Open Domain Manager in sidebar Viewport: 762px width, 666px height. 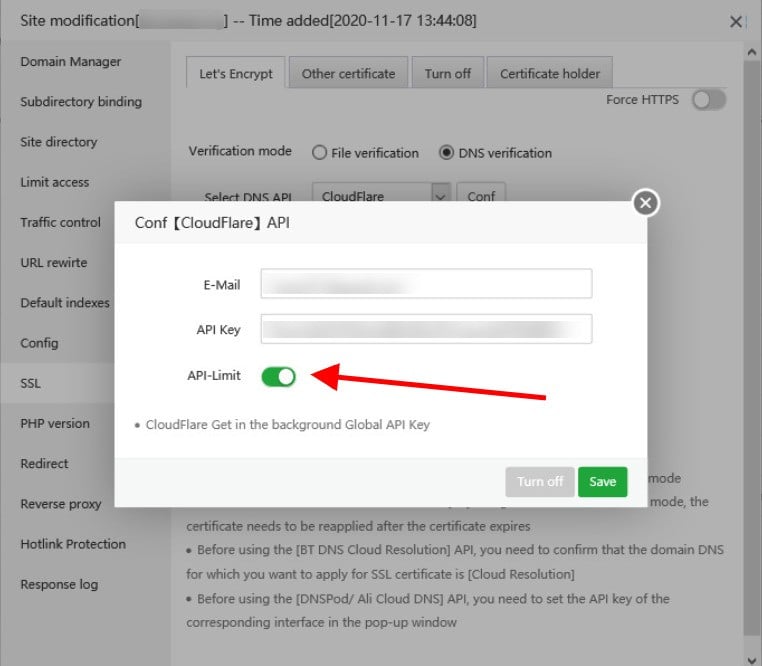[71, 62]
